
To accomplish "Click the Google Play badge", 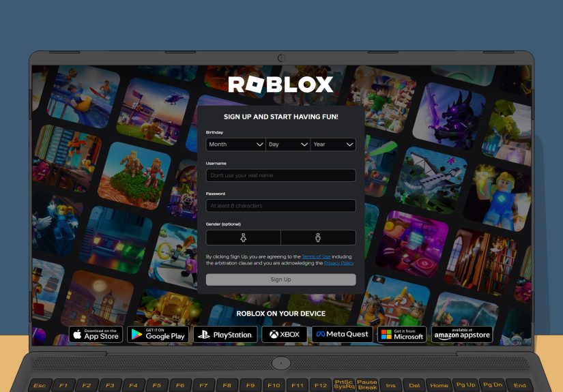I will click(x=158, y=334).
